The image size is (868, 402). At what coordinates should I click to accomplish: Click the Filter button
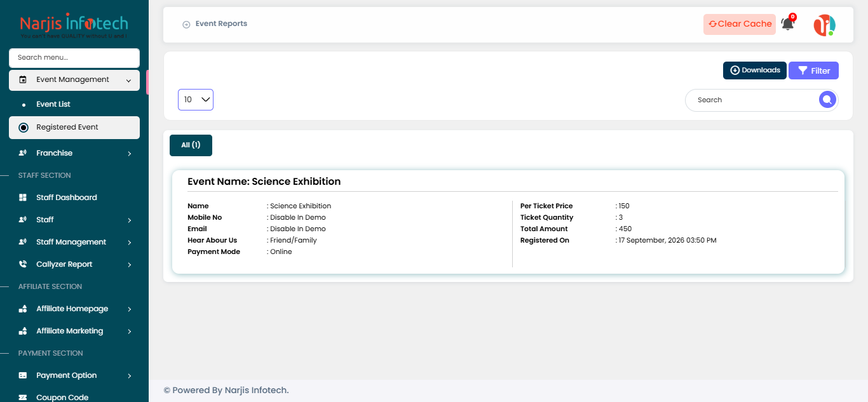click(813, 70)
